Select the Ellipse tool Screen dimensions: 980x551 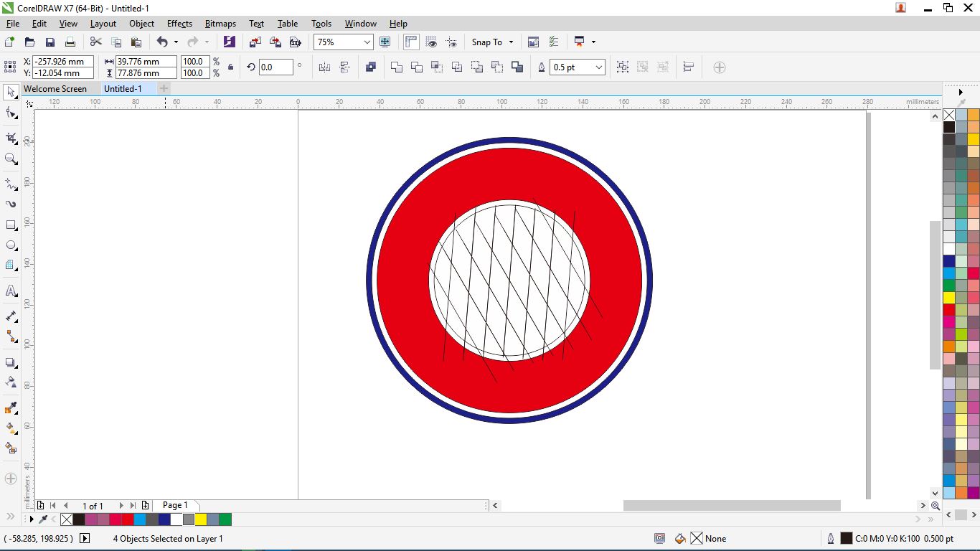[x=11, y=245]
